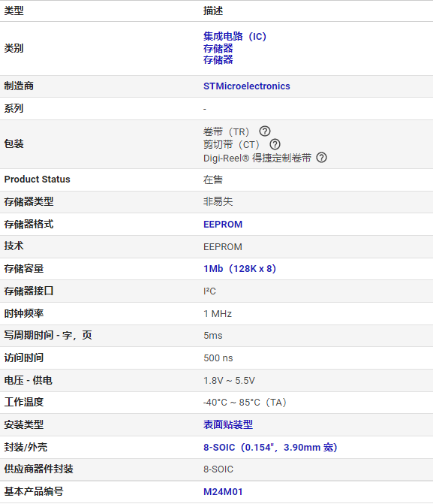Select the 1 MHz clock frequency value
This screenshot has height=504, width=433.
click(218, 314)
